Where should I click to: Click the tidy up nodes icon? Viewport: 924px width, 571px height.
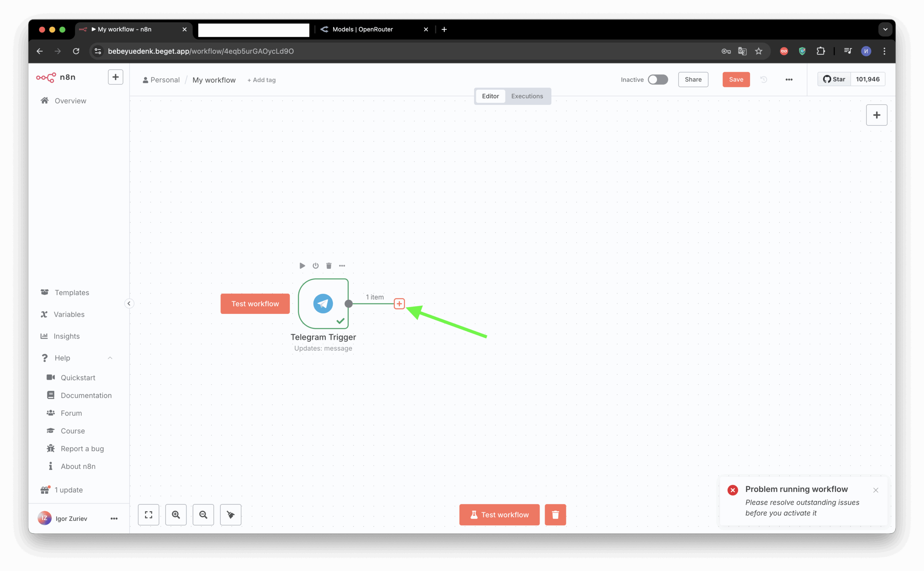(231, 514)
